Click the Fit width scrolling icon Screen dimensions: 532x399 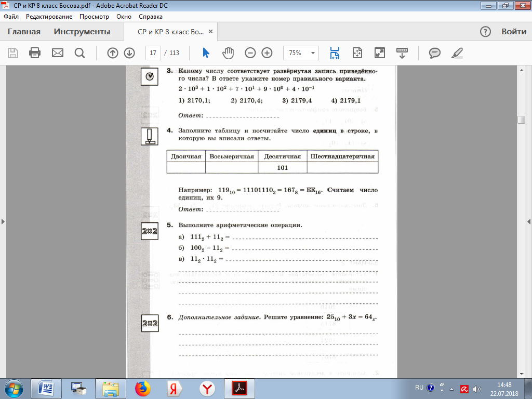click(x=335, y=53)
